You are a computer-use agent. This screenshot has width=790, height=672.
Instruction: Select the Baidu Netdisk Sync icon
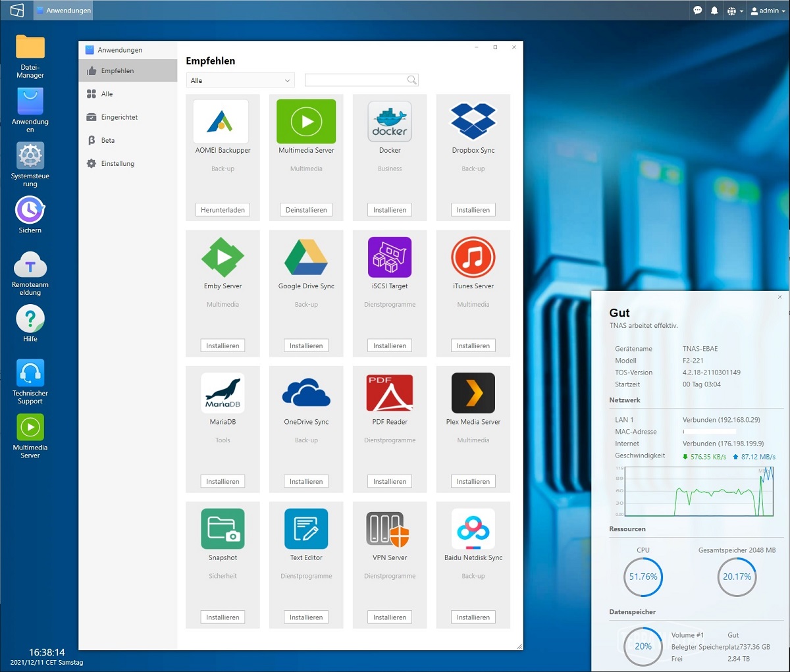[473, 529]
